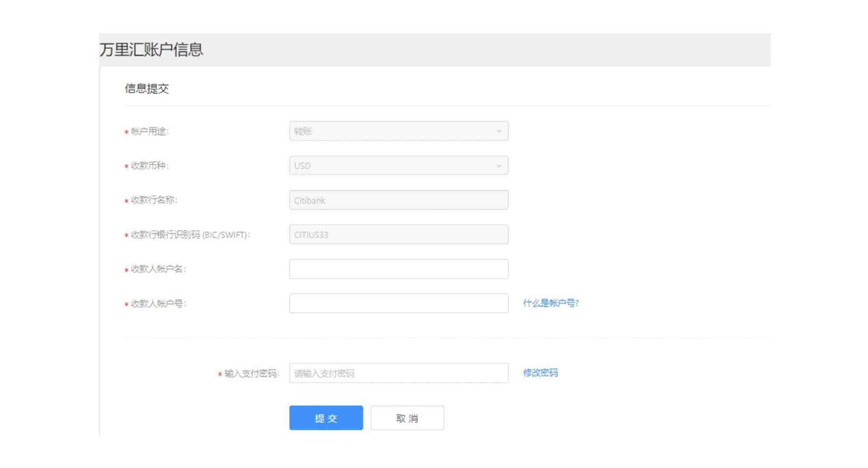Click the 收款人帐户名 label

(x=158, y=269)
